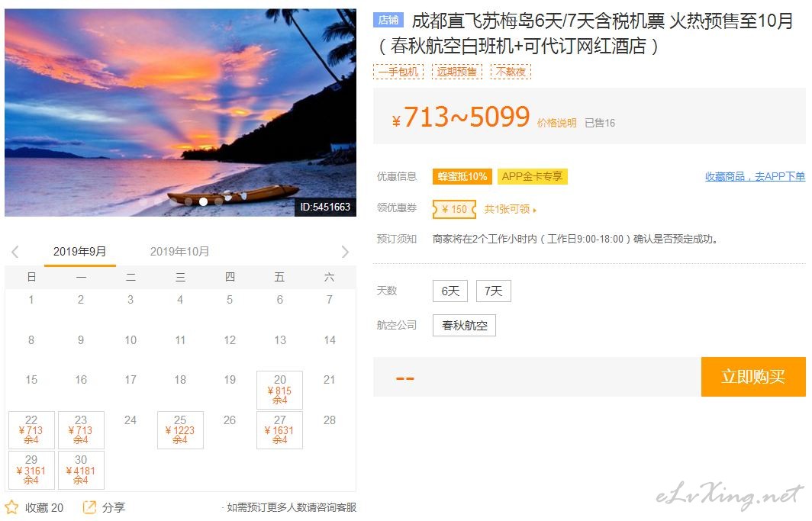
Task: Open the 收藏商品，去APP下单 link
Action: [755, 176]
